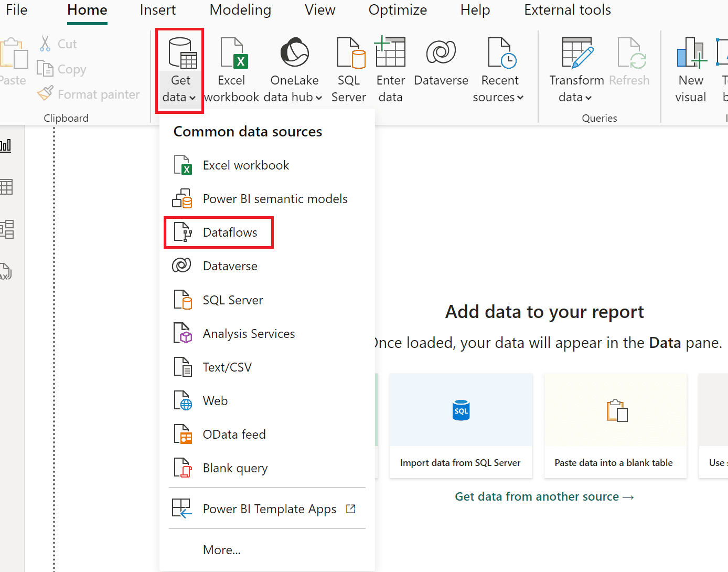Switch to the Insert tab

(x=158, y=10)
